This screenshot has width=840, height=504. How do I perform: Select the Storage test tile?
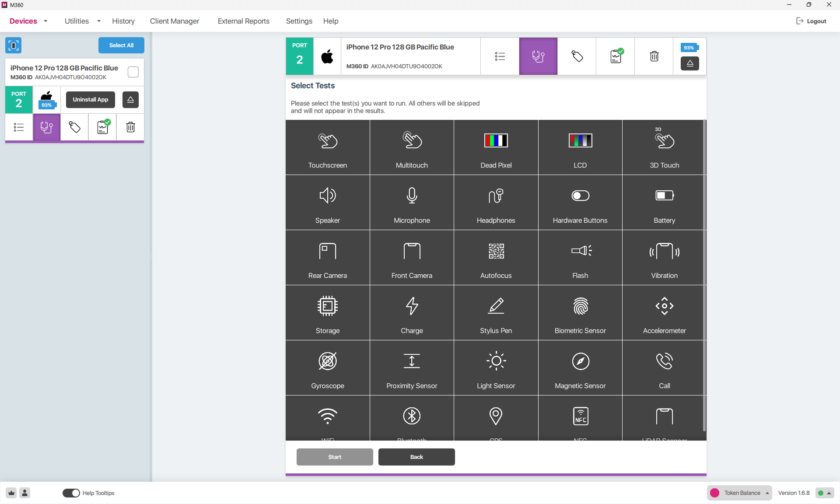(x=328, y=313)
